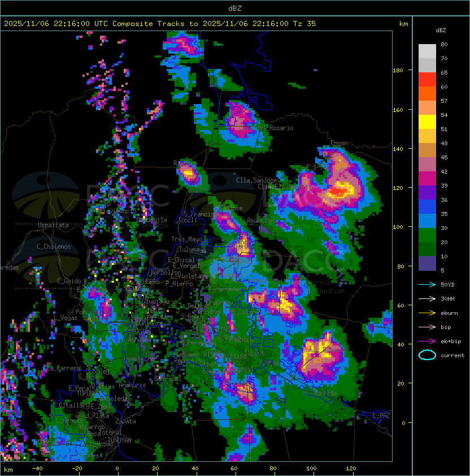Click the '65' dBZ value on color scale
The image size is (470, 476).
pos(444,72)
